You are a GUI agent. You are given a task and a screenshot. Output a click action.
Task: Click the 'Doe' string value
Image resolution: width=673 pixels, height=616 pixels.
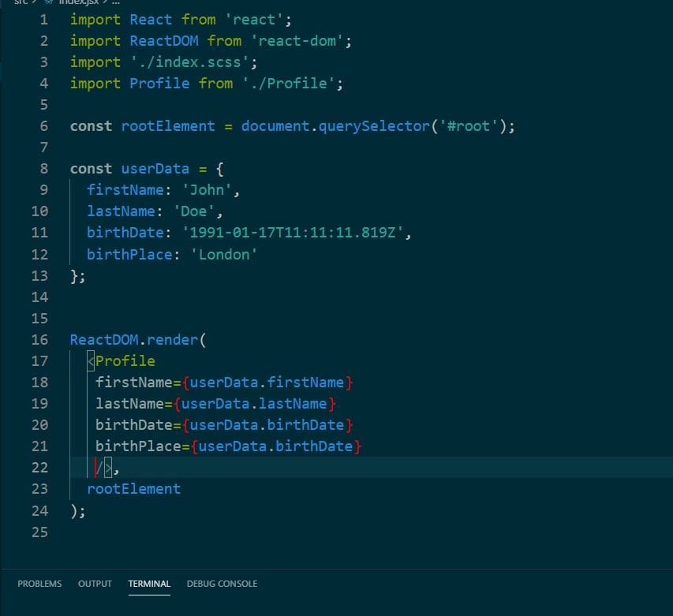pyautogui.click(x=194, y=211)
